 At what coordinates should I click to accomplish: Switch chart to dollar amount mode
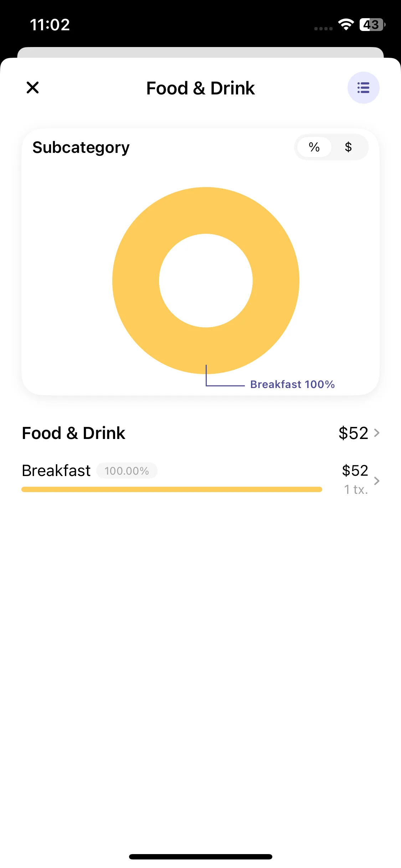point(348,147)
